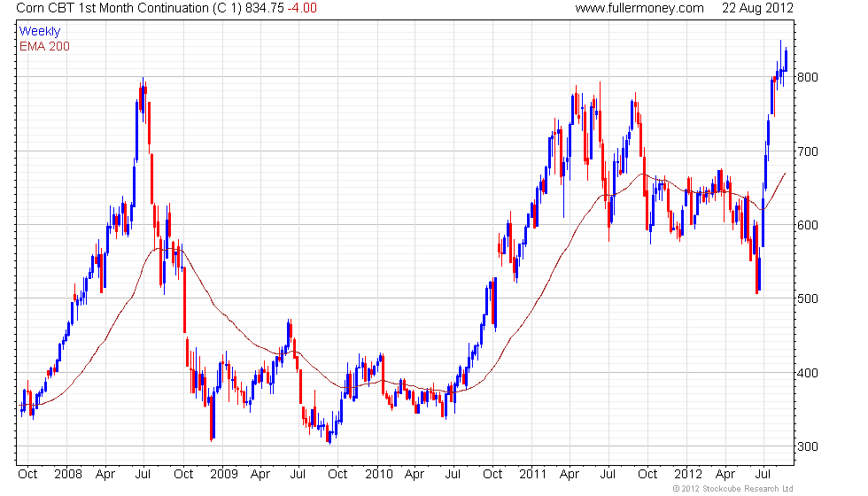868x496 pixels.
Task: Open the www.fullermoney.com link text
Action: [639, 8]
